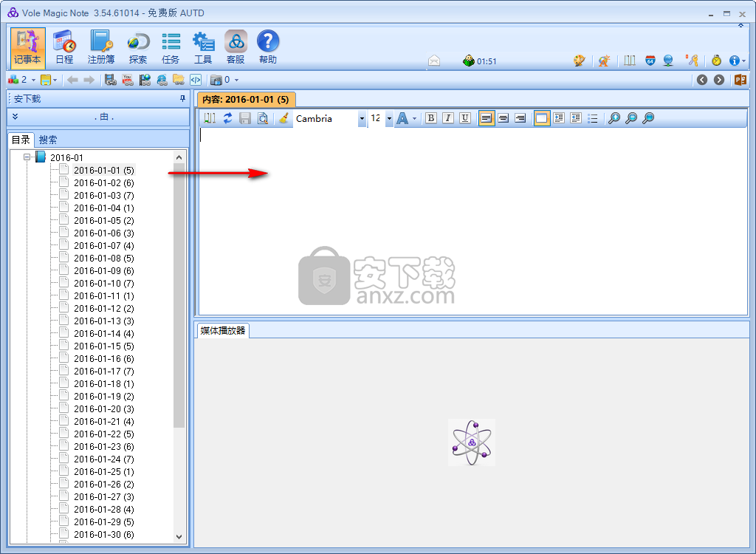The image size is (756, 554).
Task: Click the folder link icon
Action: click(179, 80)
